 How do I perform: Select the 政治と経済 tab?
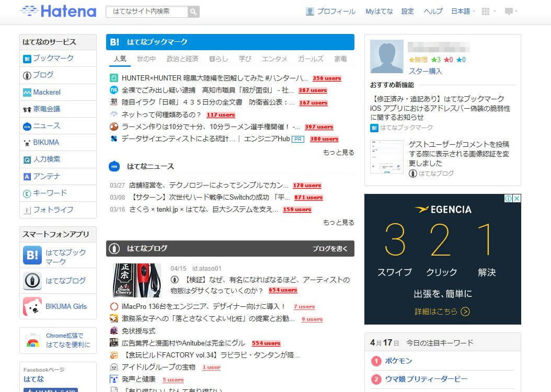click(x=182, y=59)
